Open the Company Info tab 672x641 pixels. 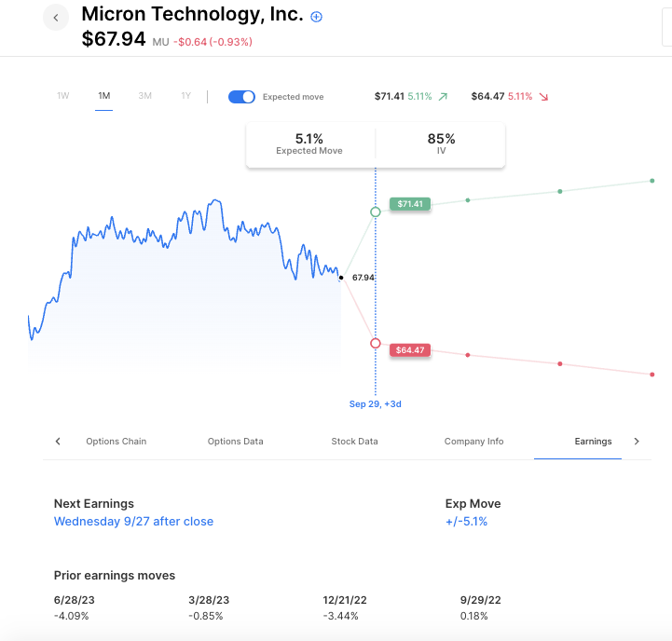point(473,442)
